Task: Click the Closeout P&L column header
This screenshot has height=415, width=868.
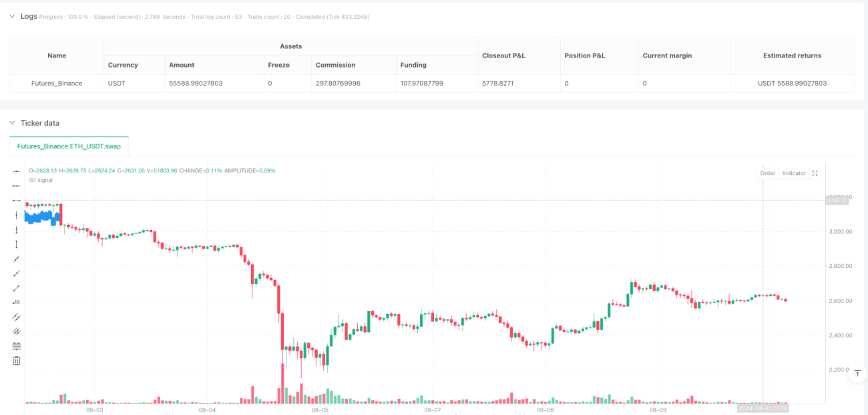Action: click(x=503, y=55)
